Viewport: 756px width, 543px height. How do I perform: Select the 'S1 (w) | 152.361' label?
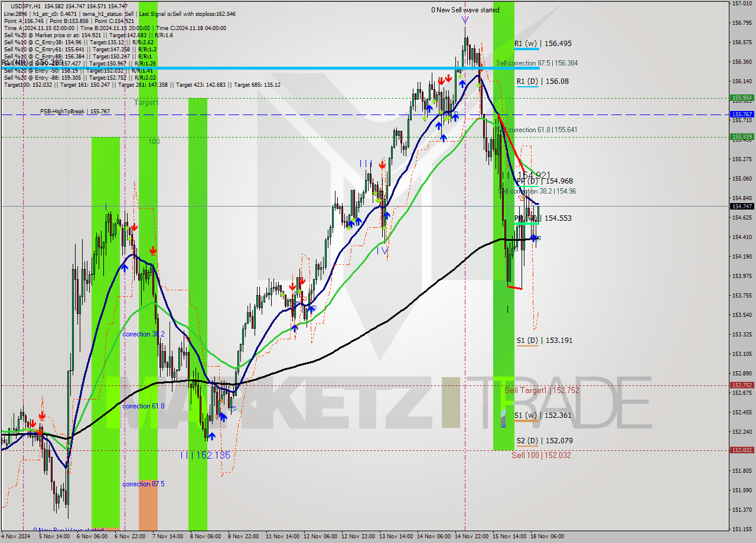[x=542, y=416]
